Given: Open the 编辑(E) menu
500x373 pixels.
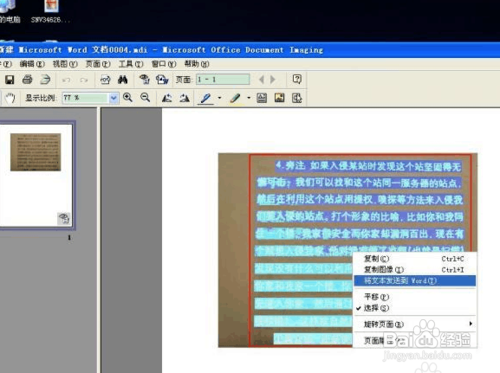Looking at the screenshot, I should 32,64.
